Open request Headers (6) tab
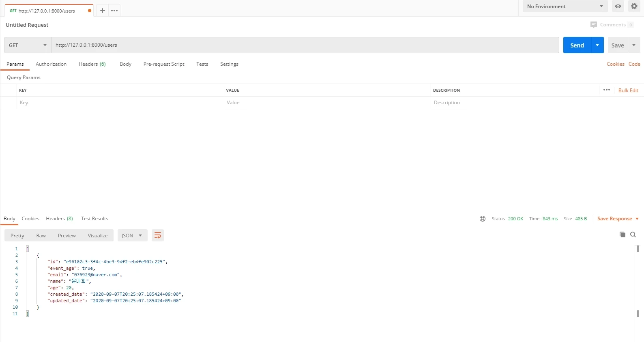The width and height of the screenshot is (644, 342). point(92,64)
